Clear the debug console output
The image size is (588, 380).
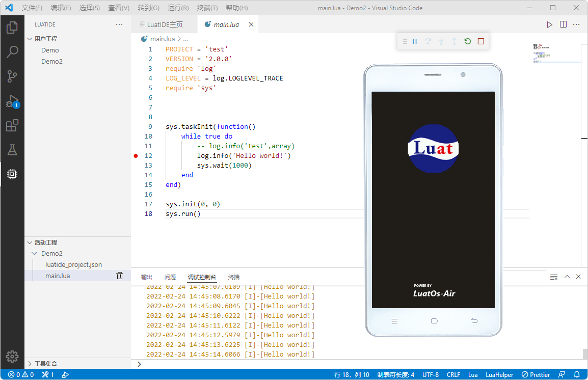click(x=554, y=277)
